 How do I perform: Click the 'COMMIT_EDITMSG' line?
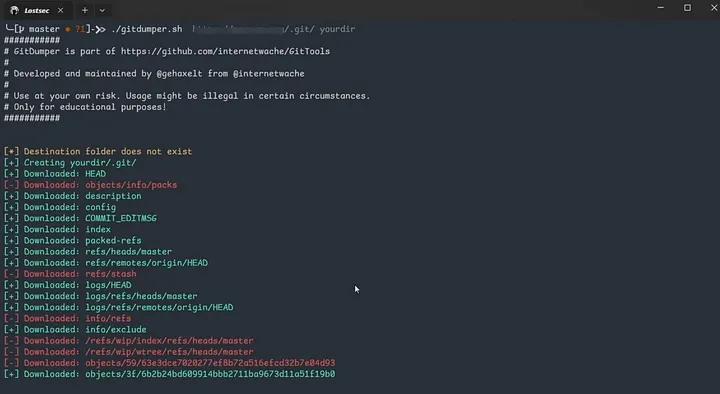click(x=80, y=218)
